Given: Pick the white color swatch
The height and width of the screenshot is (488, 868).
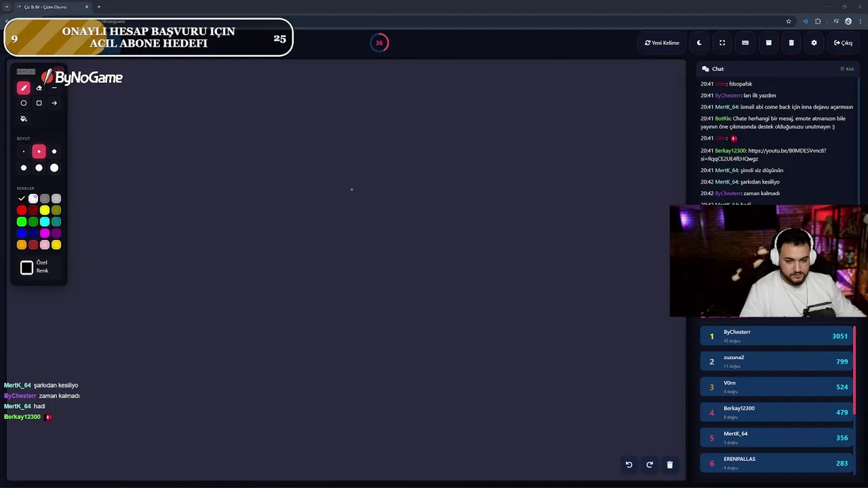Looking at the screenshot, I should [33, 199].
